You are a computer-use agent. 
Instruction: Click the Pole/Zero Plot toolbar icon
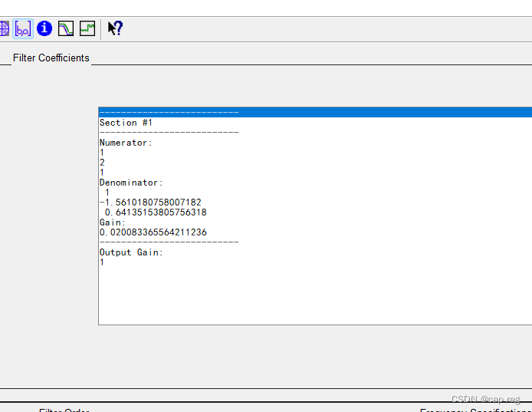tap(5, 28)
